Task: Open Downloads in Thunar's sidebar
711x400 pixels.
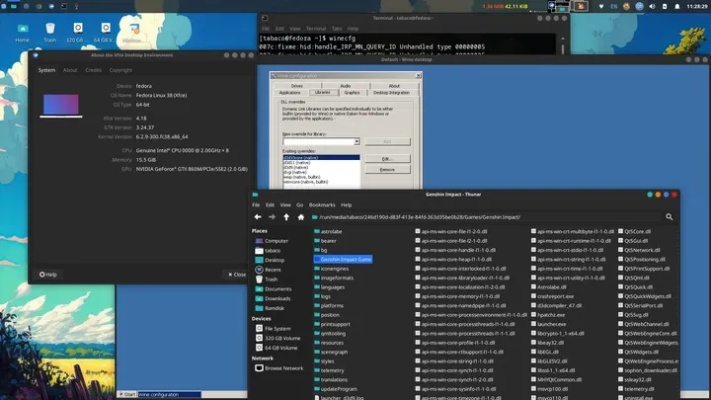Action: (273, 298)
